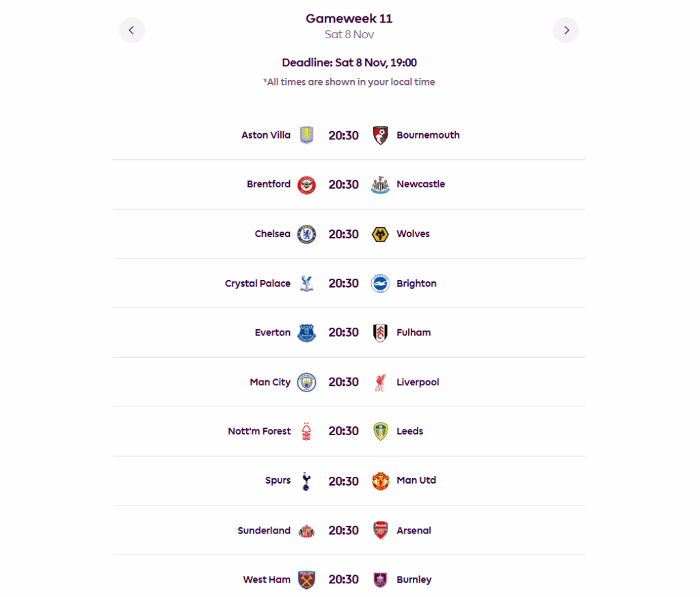Click the Chelsea club badge
Viewport: 700px width, 597px height.
point(306,234)
